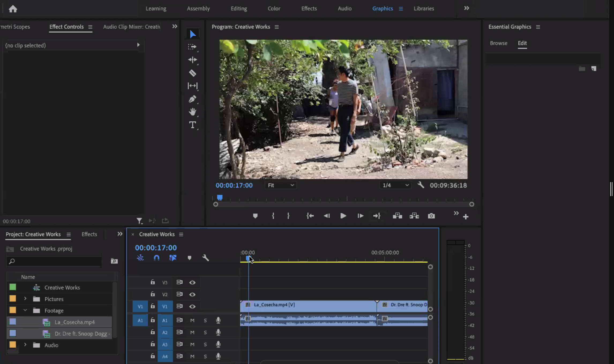614x364 pixels.
Task: Select the Razor/Slip edit tool
Action: [x=193, y=73]
